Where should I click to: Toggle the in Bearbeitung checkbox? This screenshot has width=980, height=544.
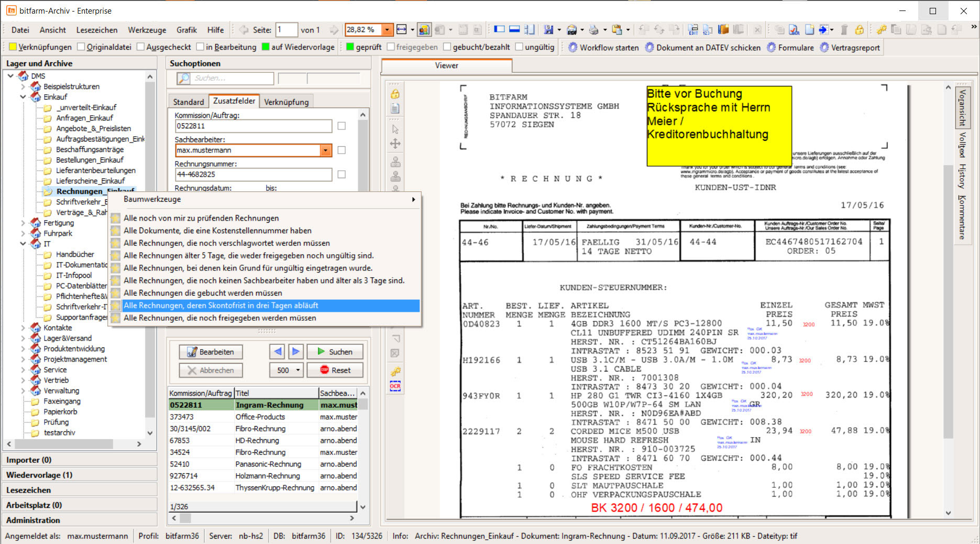pyautogui.click(x=200, y=47)
